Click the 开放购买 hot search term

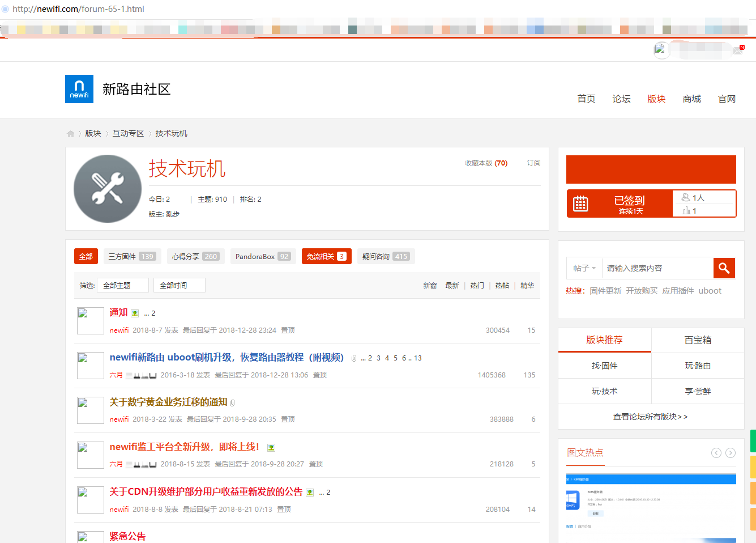pyautogui.click(x=642, y=291)
